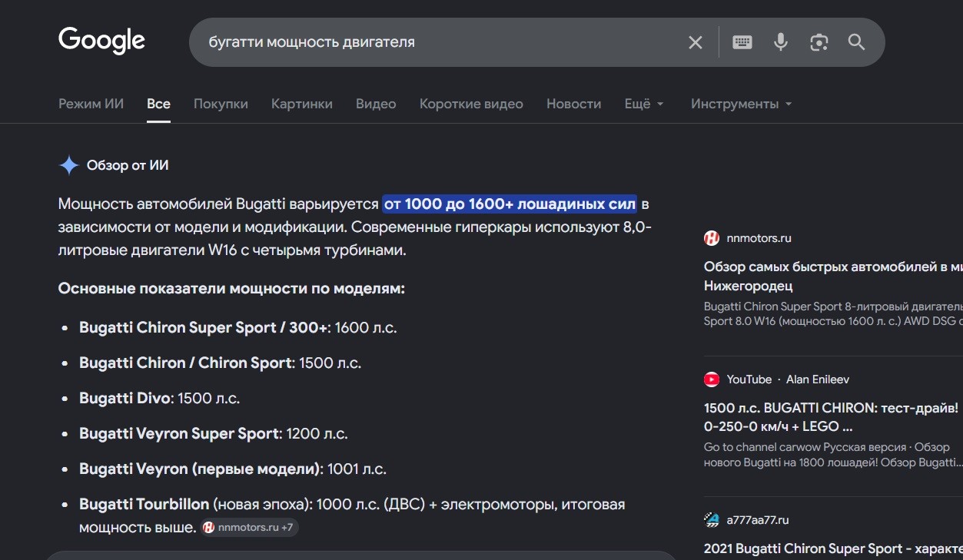Click the nnmotors.ru favicon in sources

pos(712,238)
